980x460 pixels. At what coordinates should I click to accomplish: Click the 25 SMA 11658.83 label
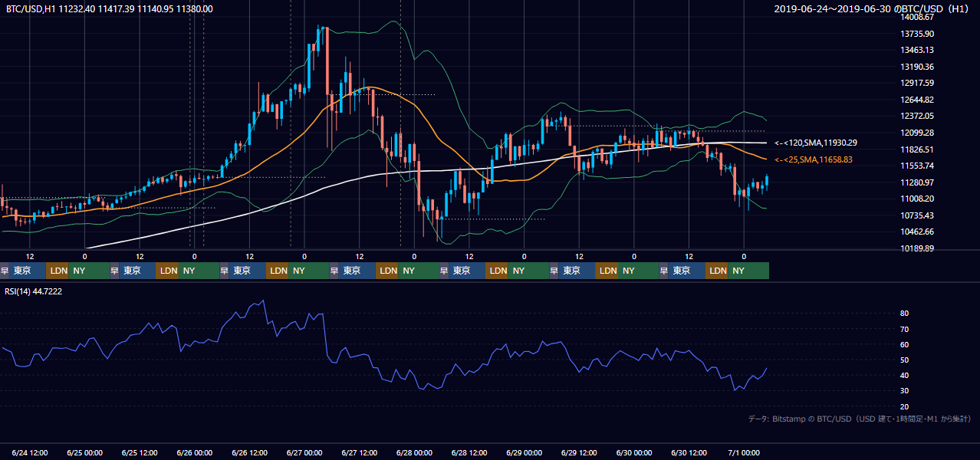[x=814, y=159]
